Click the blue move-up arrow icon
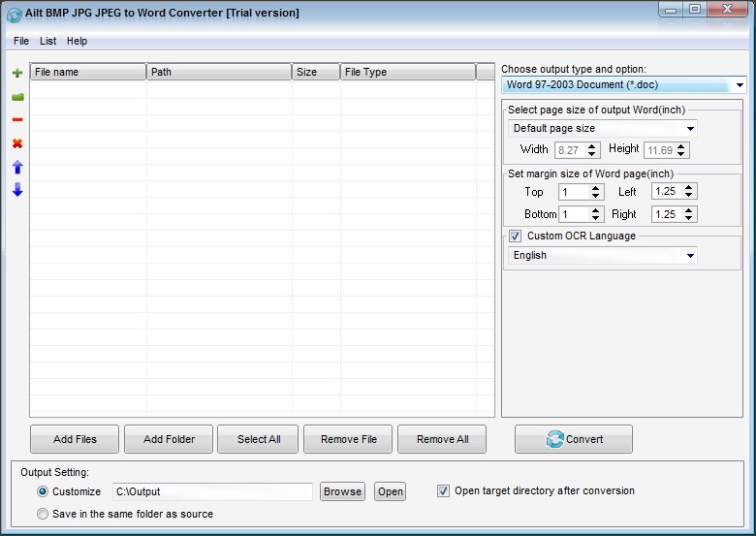 (17, 167)
